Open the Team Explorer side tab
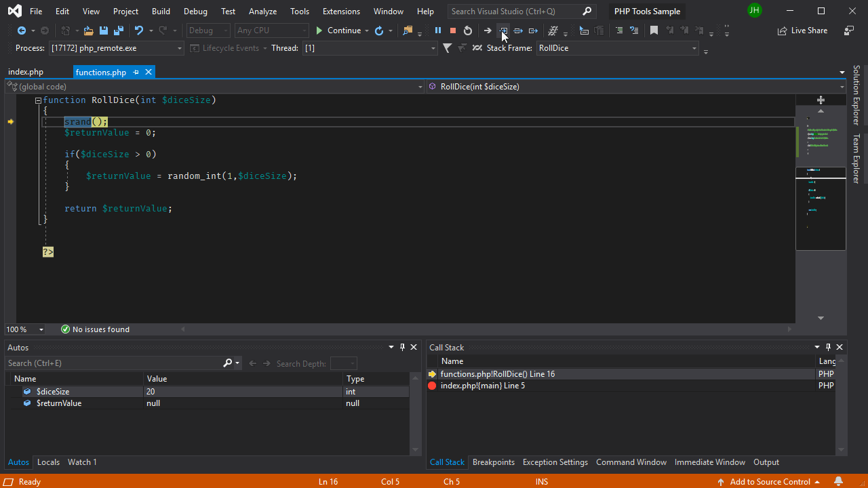The height and width of the screenshot is (488, 868). pyautogui.click(x=856, y=159)
